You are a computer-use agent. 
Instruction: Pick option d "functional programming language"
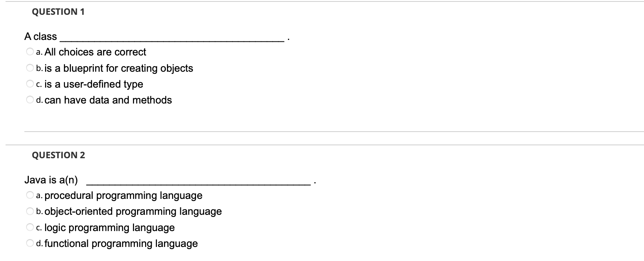click(29, 243)
